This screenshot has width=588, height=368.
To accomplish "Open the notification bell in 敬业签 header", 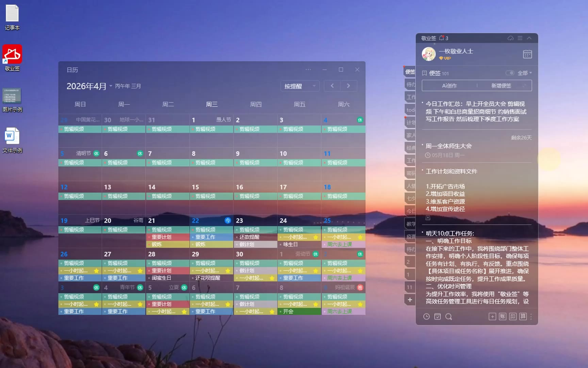I will 442,38.
